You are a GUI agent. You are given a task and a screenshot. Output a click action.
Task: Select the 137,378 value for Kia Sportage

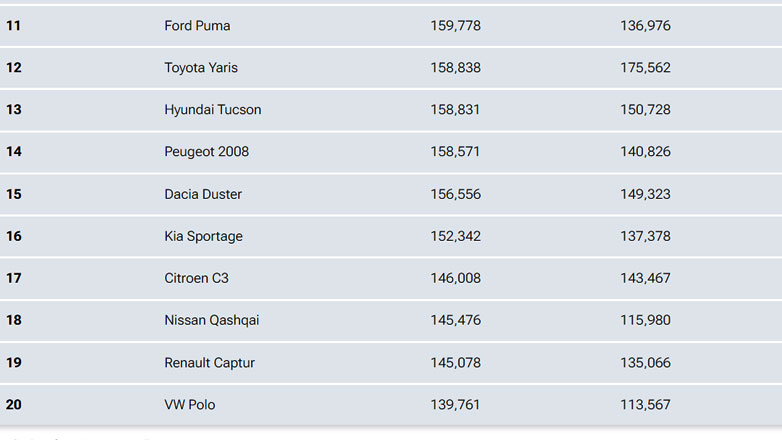[x=645, y=236]
